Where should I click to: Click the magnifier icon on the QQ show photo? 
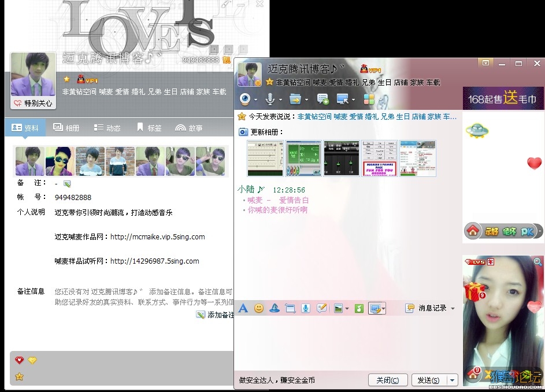[x=537, y=261]
